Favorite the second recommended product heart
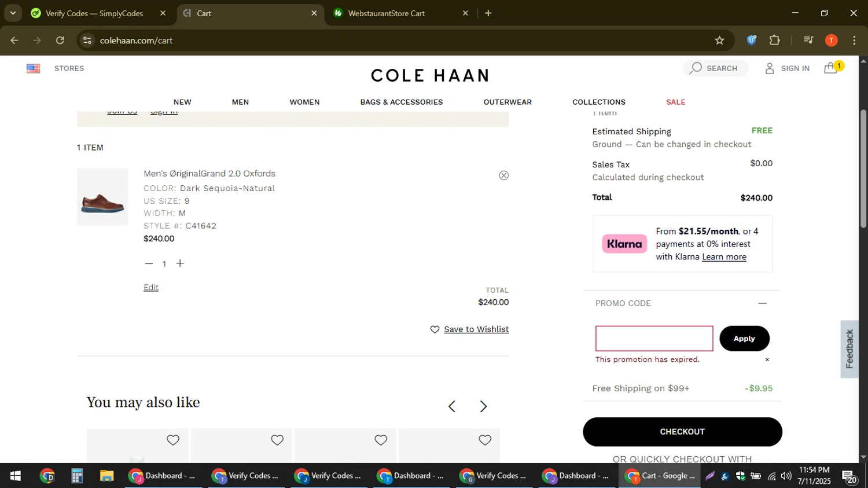The width and height of the screenshot is (868, 488). tap(277, 441)
